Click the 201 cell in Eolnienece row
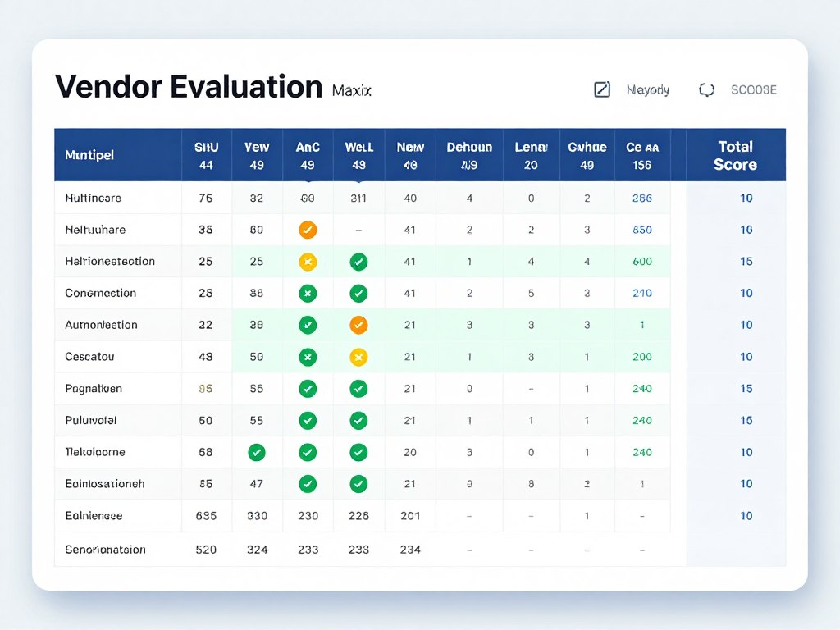Screen dimensions: 840x630 pos(410,516)
